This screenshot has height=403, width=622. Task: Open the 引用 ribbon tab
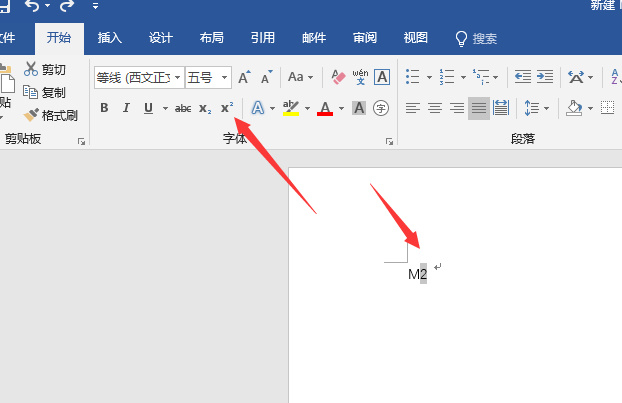pyautogui.click(x=263, y=38)
